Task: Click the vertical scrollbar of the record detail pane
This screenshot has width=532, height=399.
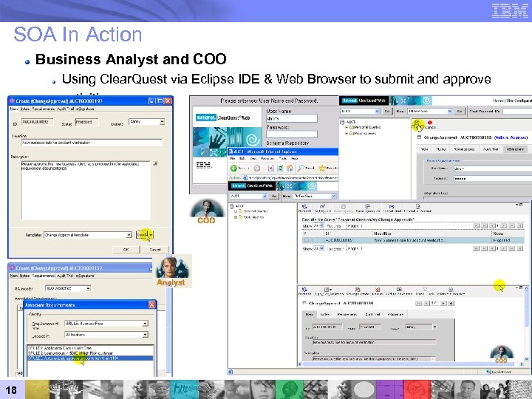Action: coord(526,324)
